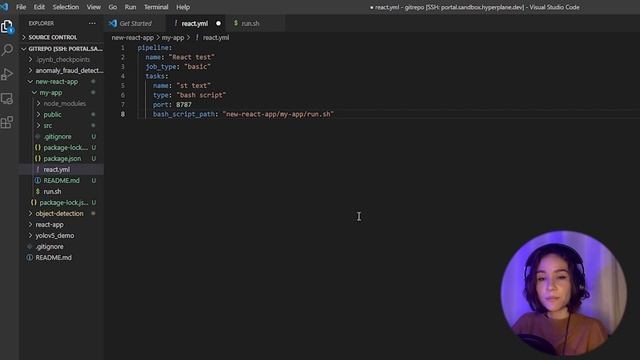
Task: Open the File menu
Action: click(21, 7)
